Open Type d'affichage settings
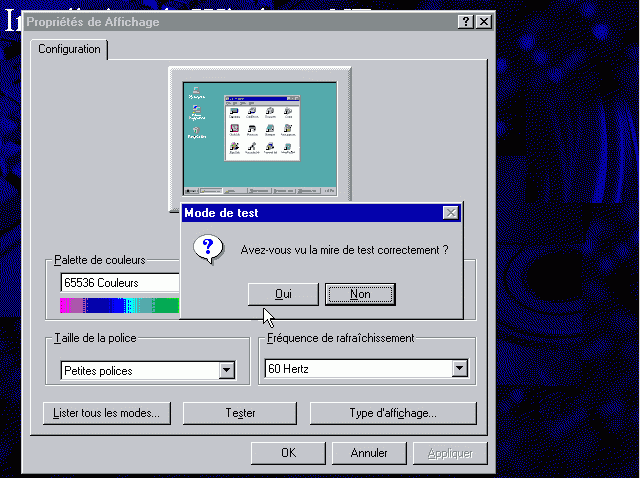This screenshot has width=640, height=478. (x=393, y=413)
